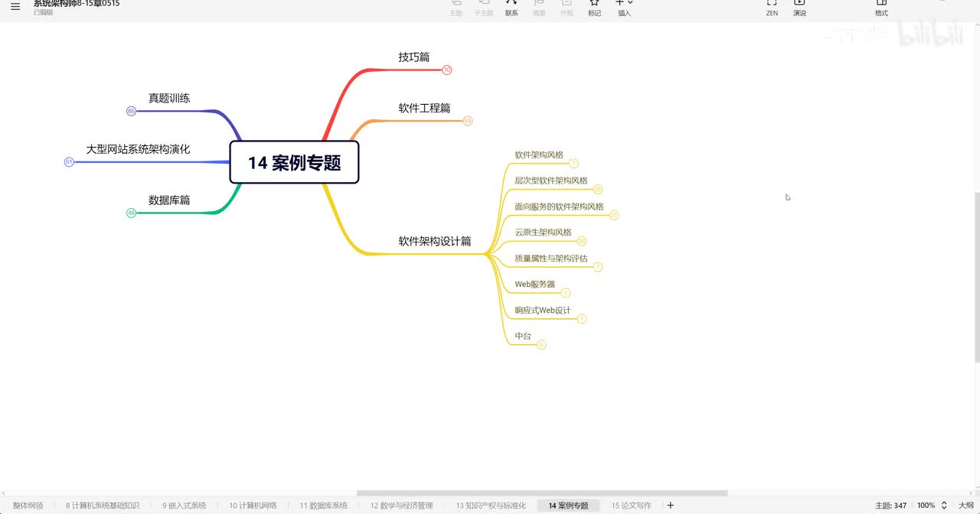Select the central topic 14 案例专题
The width and height of the screenshot is (980, 514).
pos(295,162)
